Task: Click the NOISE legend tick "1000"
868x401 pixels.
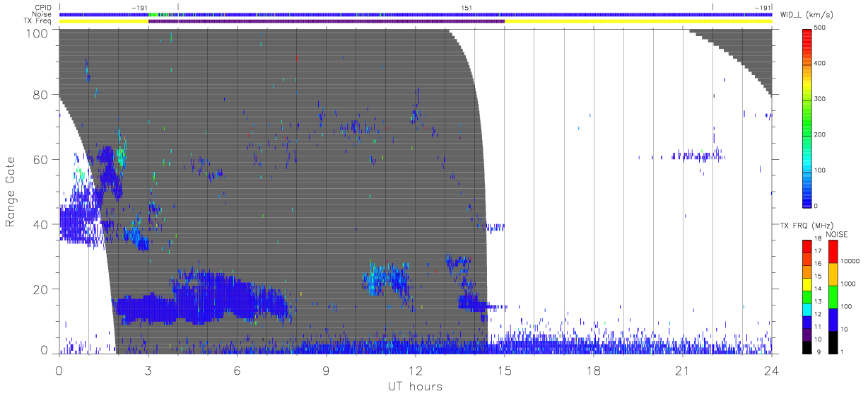Action: (x=848, y=284)
